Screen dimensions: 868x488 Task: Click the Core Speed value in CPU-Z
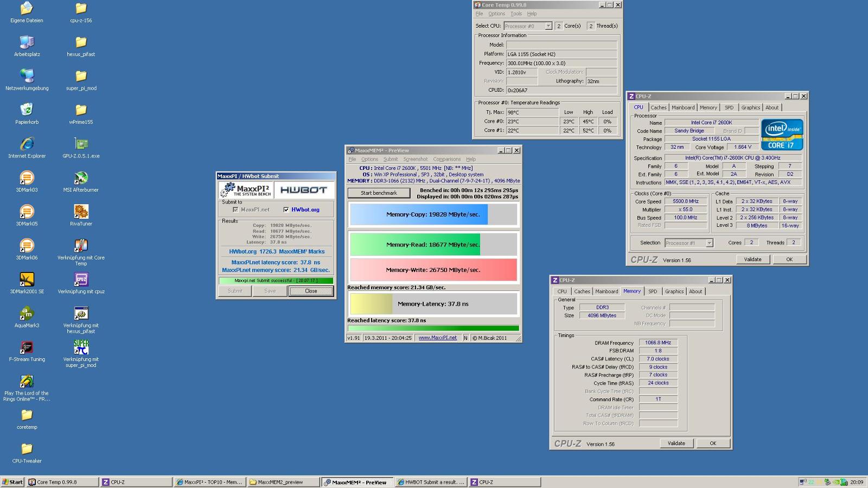pos(686,201)
